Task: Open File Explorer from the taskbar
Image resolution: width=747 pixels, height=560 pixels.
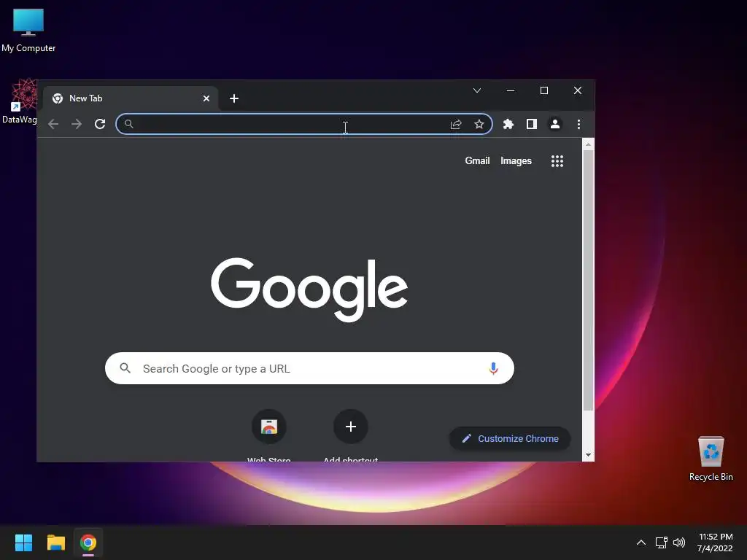Action: [x=55, y=542]
